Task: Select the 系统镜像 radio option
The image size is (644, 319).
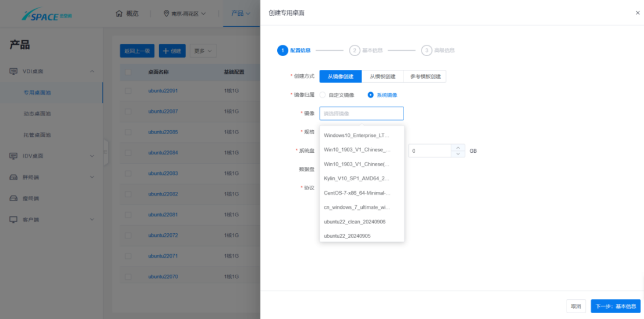Action: pos(370,95)
